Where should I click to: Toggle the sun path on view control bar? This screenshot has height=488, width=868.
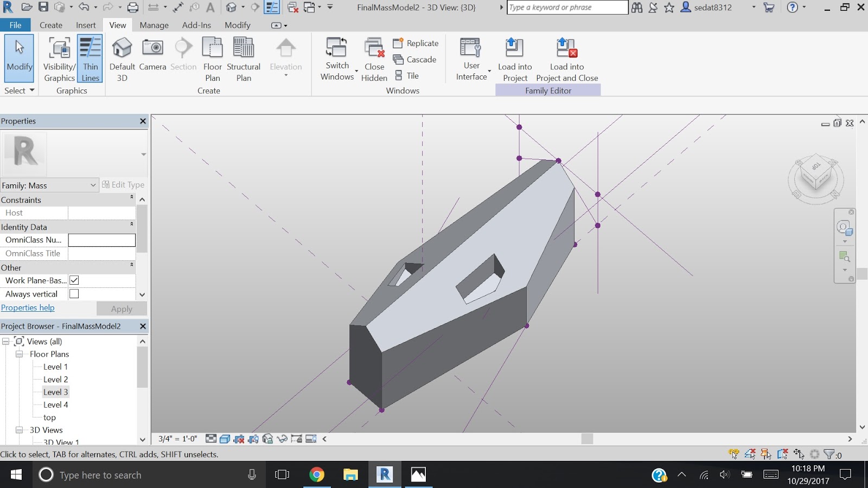tap(239, 439)
